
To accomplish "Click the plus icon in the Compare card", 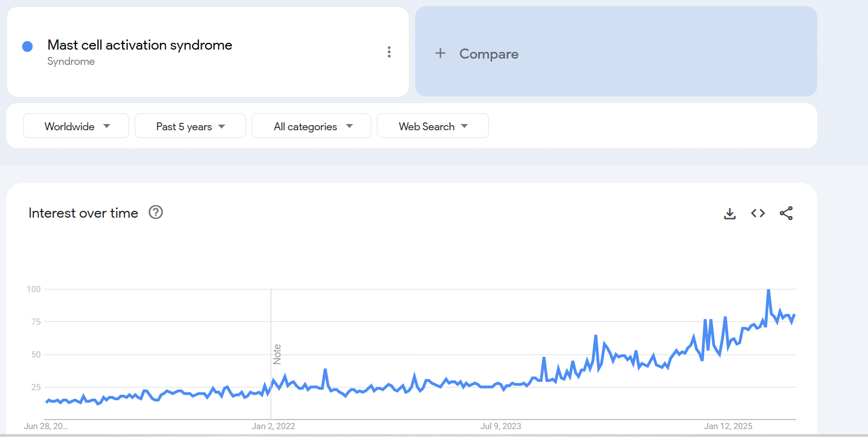I will coord(440,53).
